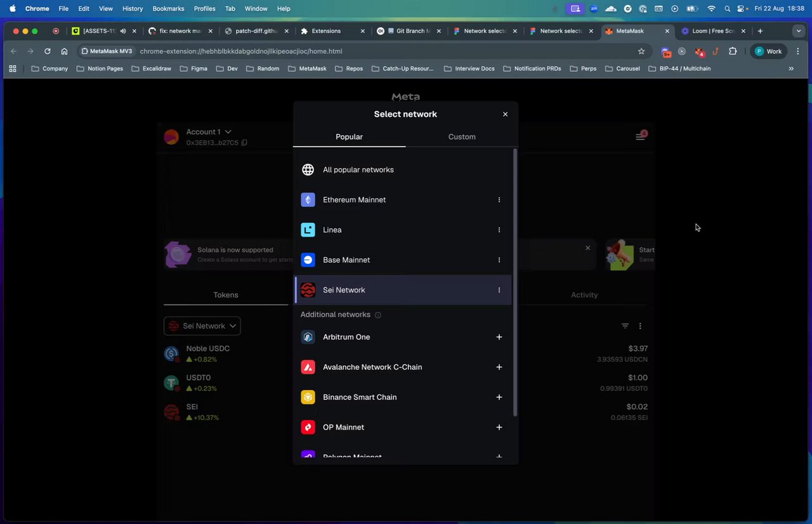Show info about Additional networks
The height and width of the screenshot is (524, 812).
click(378, 315)
